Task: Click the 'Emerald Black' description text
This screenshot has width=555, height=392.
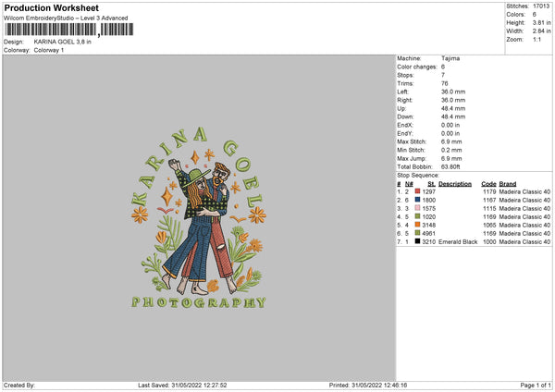Action: click(x=458, y=241)
